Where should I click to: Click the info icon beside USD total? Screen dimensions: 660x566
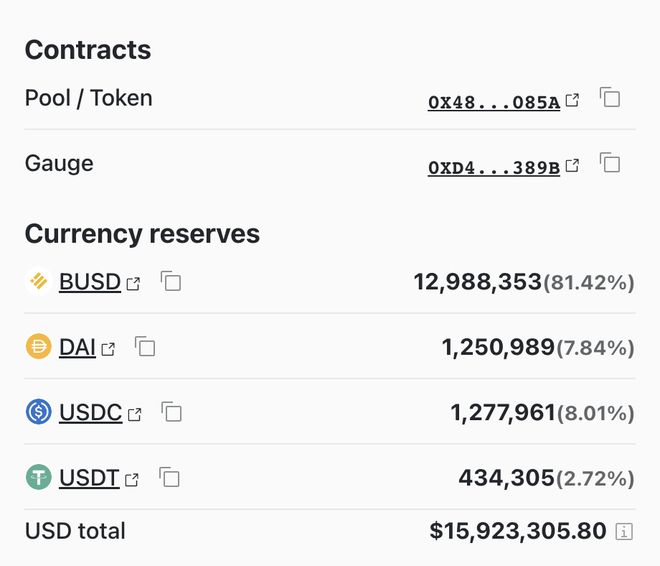(x=624, y=531)
